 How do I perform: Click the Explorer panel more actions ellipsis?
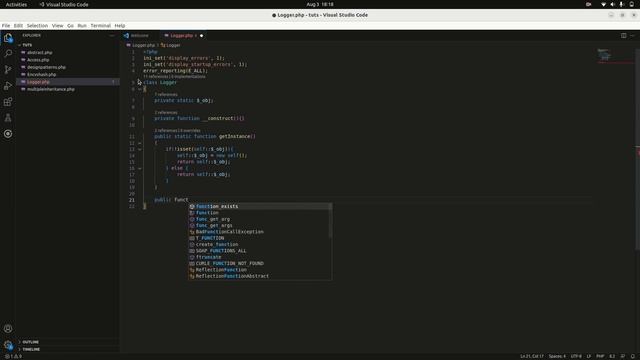(x=112, y=36)
